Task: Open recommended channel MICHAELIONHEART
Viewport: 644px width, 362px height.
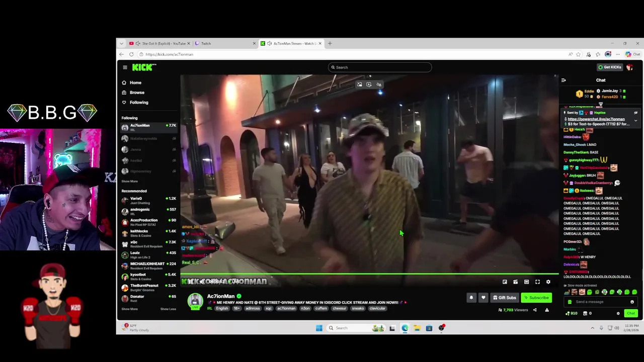Action: point(149,265)
